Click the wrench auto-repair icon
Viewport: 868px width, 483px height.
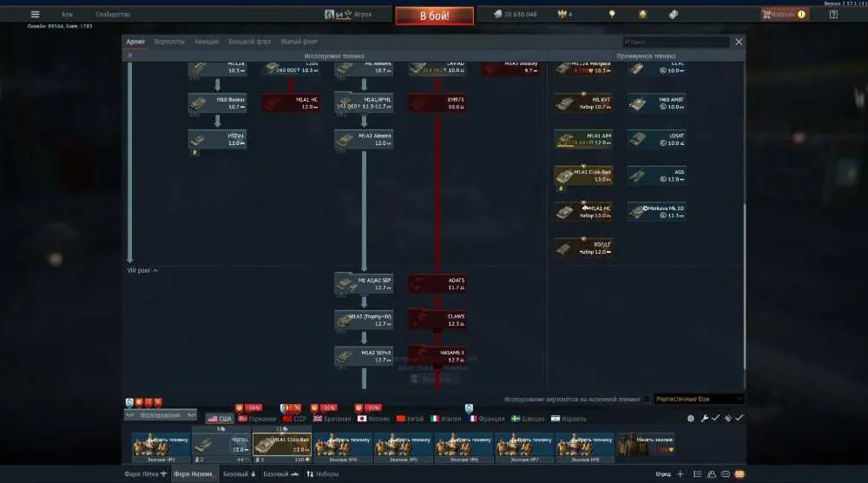704,418
